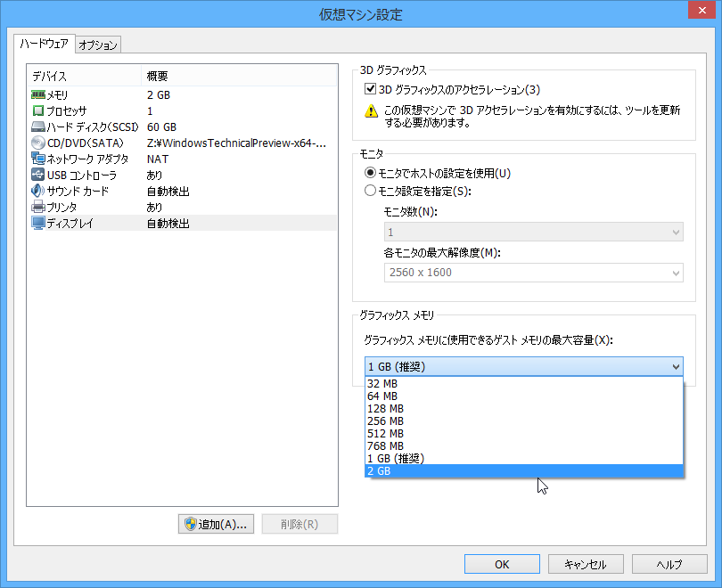Click the デバイス column header
The image size is (722, 588).
pyautogui.click(x=85, y=76)
